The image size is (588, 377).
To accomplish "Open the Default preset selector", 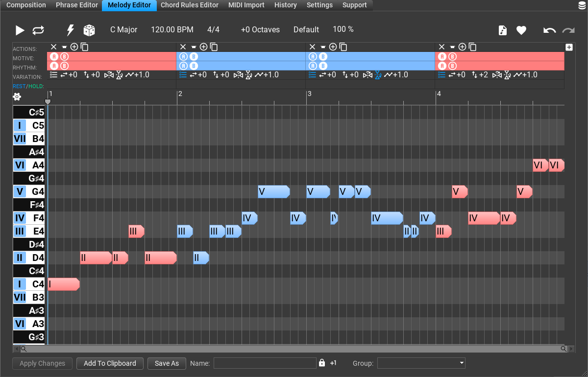I will click(306, 29).
